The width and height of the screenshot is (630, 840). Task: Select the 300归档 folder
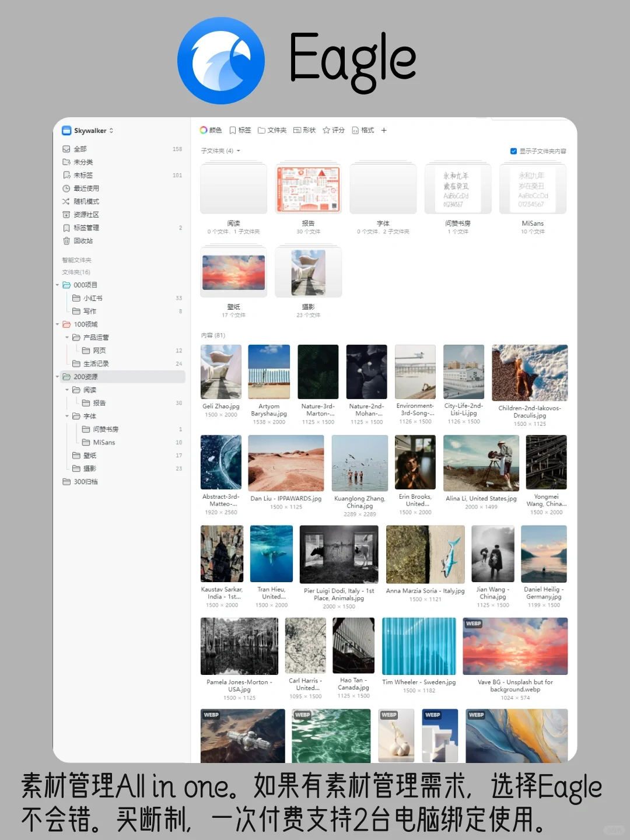tap(121, 482)
